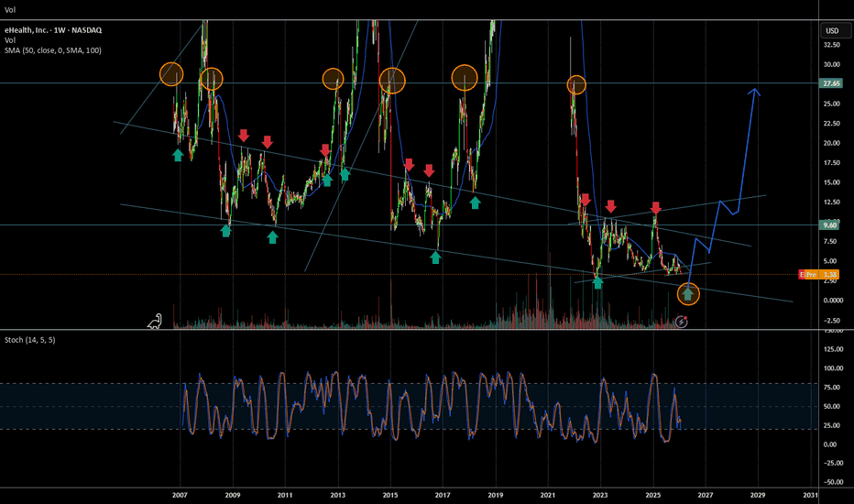Click the 9.60 price level label
The height and width of the screenshot is (504, 854).
coord(832,225)
